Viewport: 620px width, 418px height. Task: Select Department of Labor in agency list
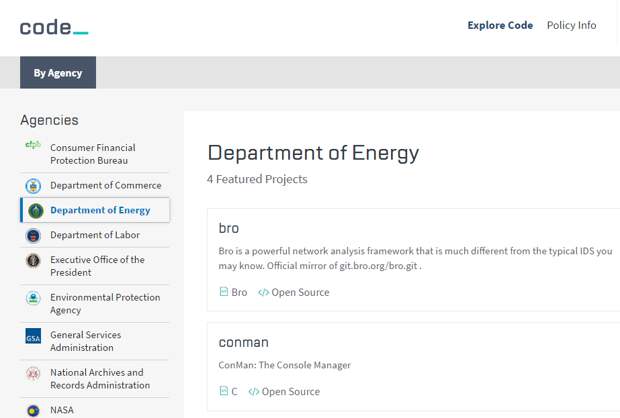[95, 235]
